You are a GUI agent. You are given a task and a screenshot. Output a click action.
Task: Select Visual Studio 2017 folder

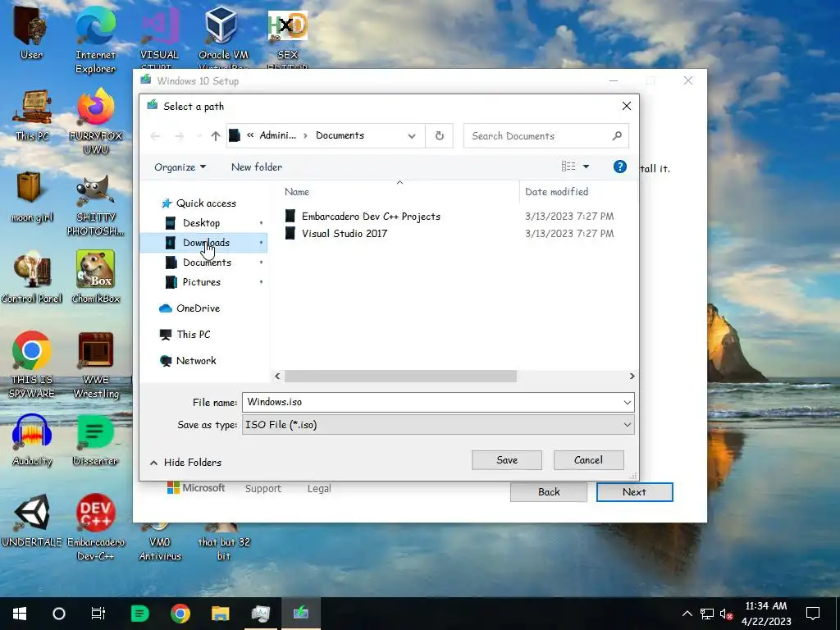pos(344,234)
